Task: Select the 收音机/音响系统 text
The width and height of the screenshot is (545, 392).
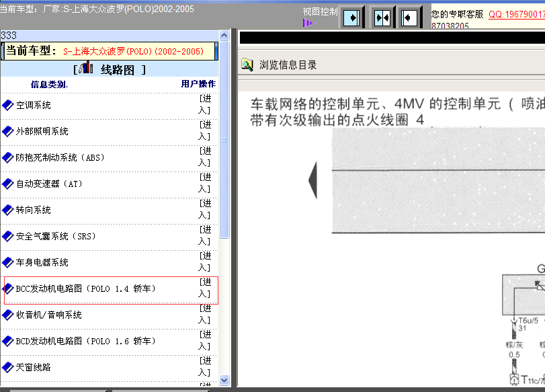Action: tap(49, 315)
